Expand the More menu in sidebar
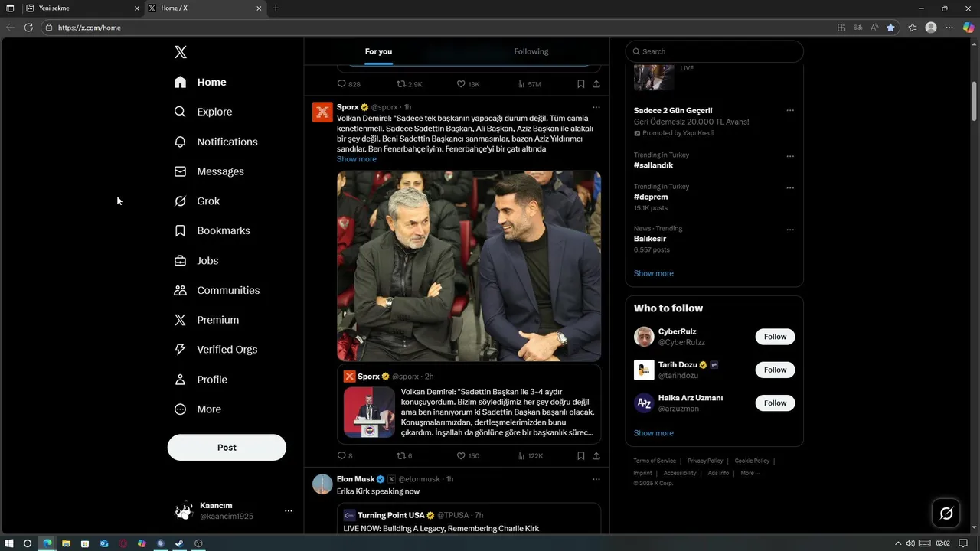Image resolution: width=980 pixels, height=551 pixels. (x=198, y=409)
